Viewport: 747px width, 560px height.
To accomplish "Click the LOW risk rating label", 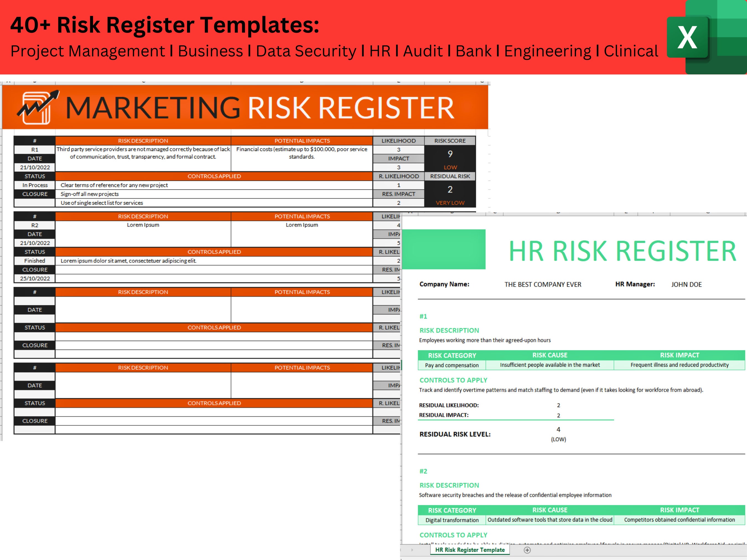I will point(450,167).
